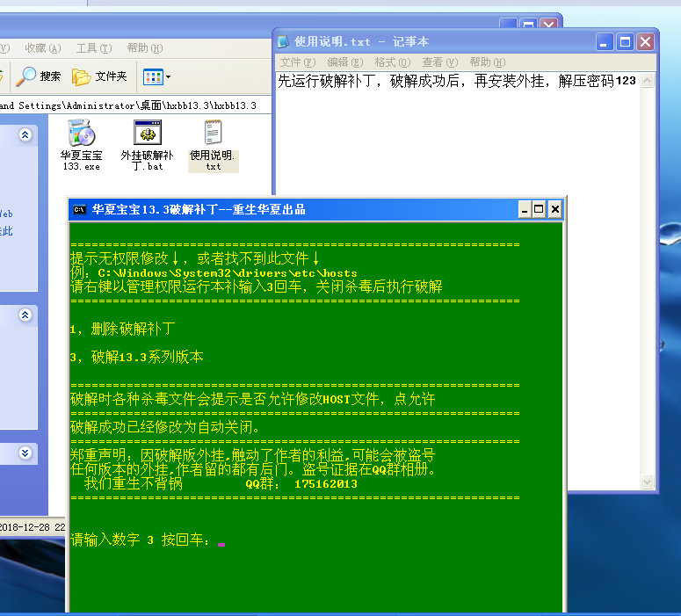Collapse the first Explorer side panel chevron
The width and height of the screenshot is (681, 616).
pos(25,134)
